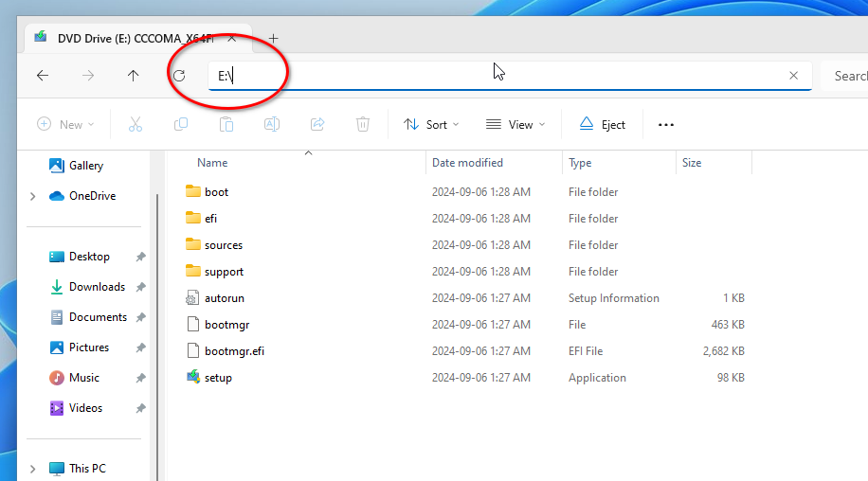Eject the DVD drive
Screen dimensions: 868x481
[x=603, y=124]
